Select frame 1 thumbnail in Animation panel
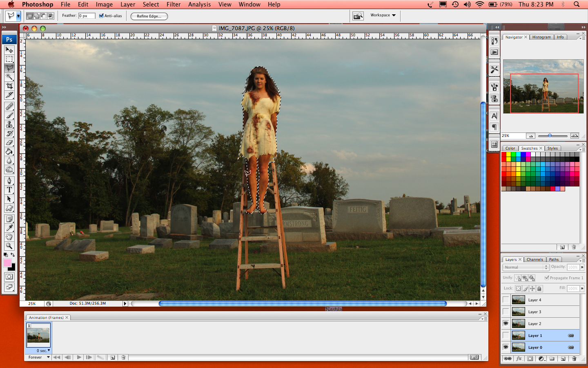The height and width of the screenshot is (368, 588). tap(38, 335)
